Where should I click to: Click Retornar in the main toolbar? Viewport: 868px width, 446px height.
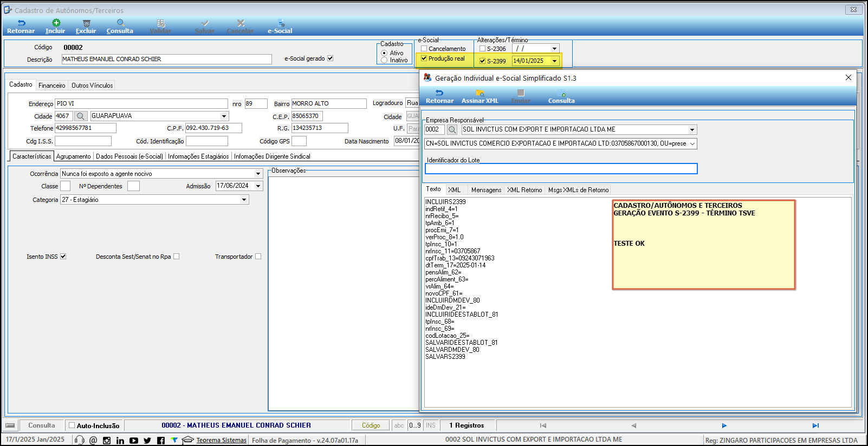click(x=21, y=27)
